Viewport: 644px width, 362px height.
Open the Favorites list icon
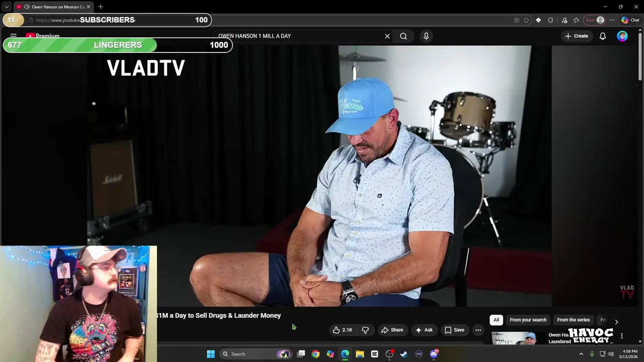pos(576,20)
